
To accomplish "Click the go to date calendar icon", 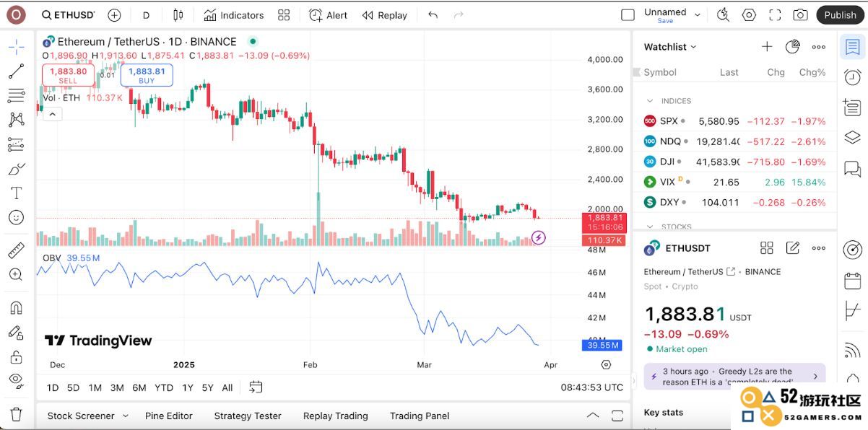I will (256, 387).
